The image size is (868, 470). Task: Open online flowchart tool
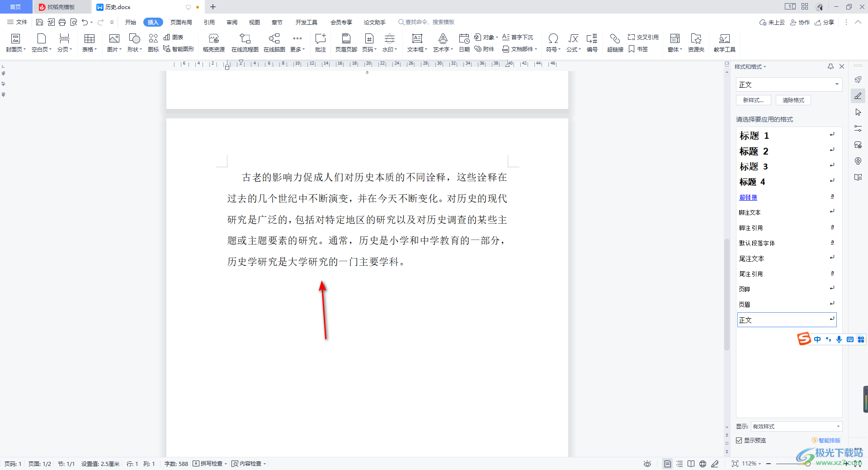245,43
